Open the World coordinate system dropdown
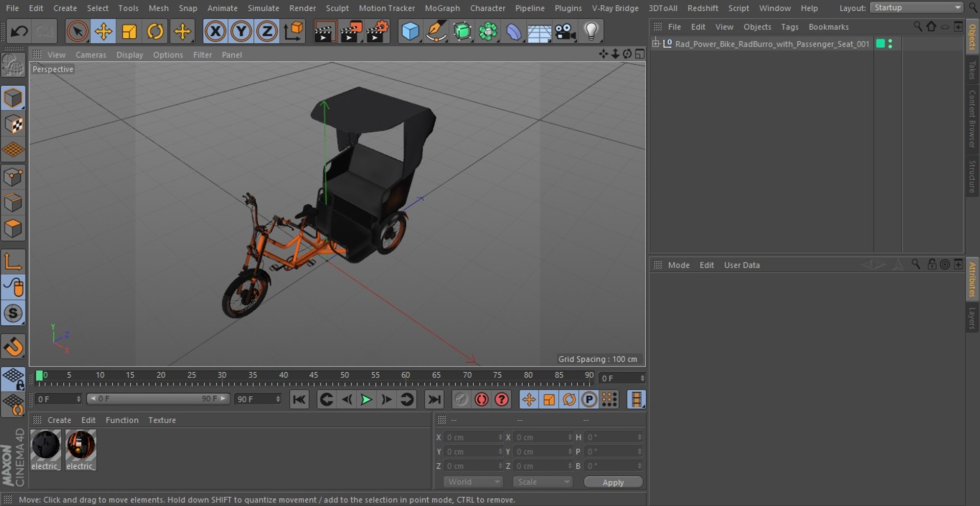This screenshot has width=980, height=506. click(x=473, y=482)
